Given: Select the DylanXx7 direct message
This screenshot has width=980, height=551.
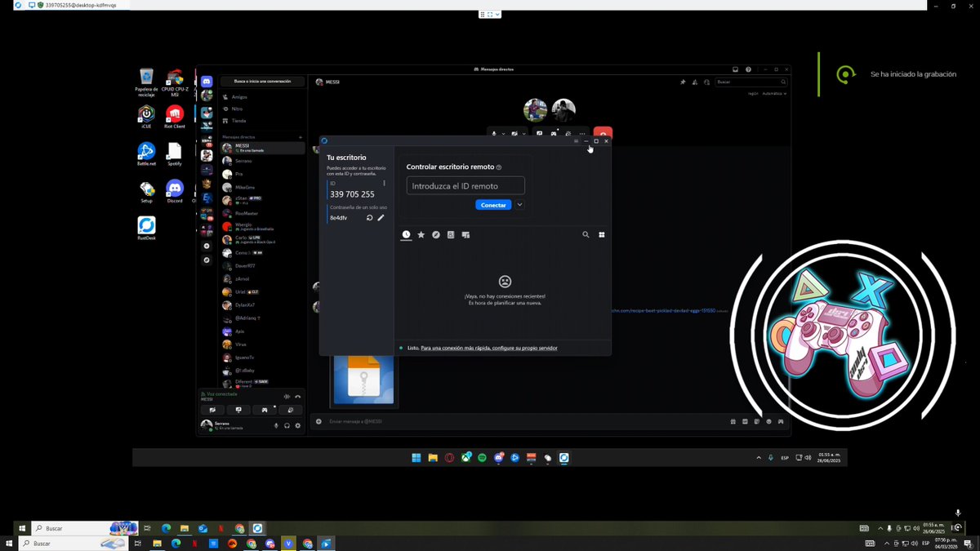Looking at the screenshot, I should [263, 304].
